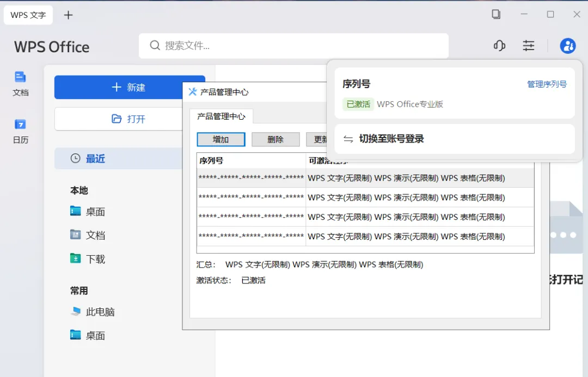Screen dimensions: 588x377
Task: Open the customer service headset icon
Action: (x=499, y=46)
